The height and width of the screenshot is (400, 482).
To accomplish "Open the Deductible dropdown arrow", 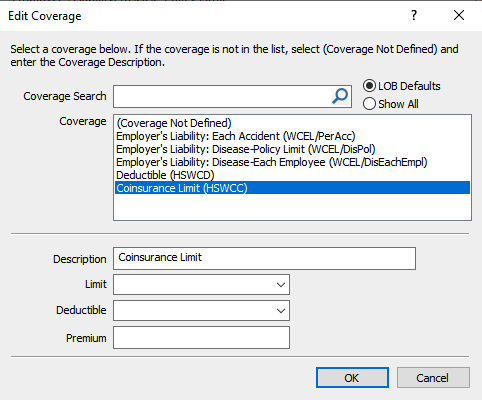I will pos(281,311).
